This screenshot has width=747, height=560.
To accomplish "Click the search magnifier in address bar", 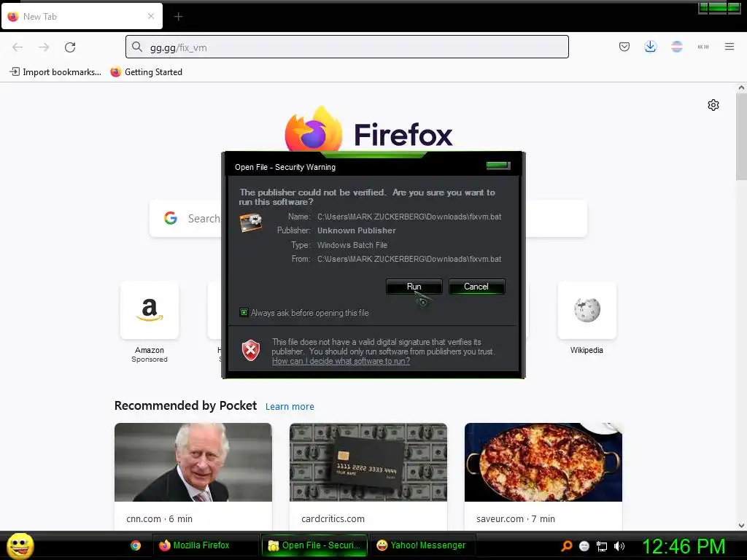I will 137,47.
